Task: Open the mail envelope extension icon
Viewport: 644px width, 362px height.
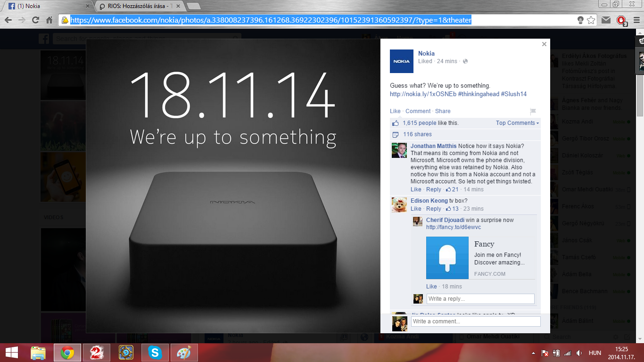Action: click(606, 20)
